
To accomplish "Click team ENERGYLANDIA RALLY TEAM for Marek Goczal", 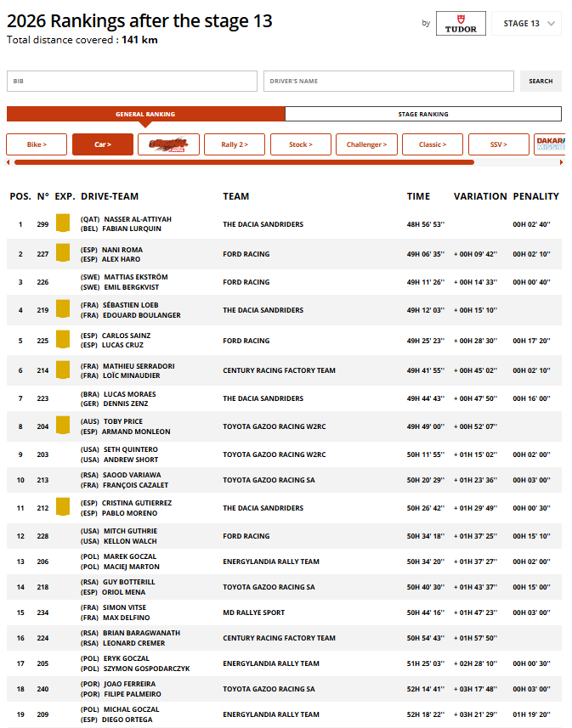I will [x=271, y=562].
